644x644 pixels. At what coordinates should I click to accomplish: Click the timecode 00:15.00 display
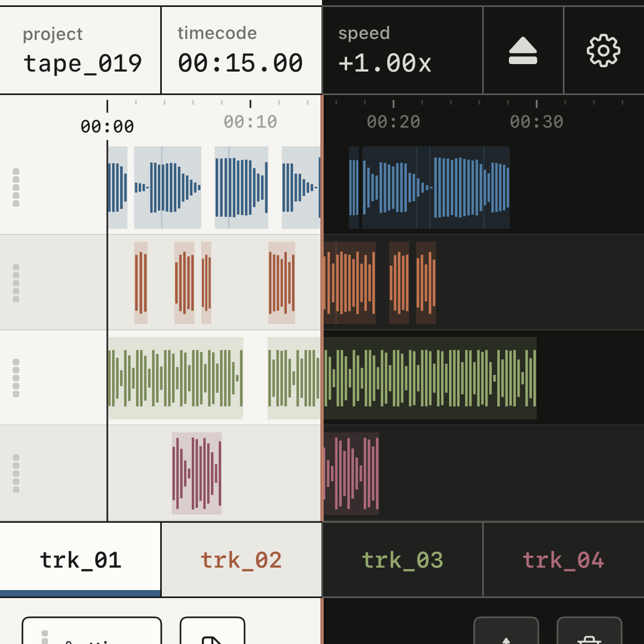[241, 50]
